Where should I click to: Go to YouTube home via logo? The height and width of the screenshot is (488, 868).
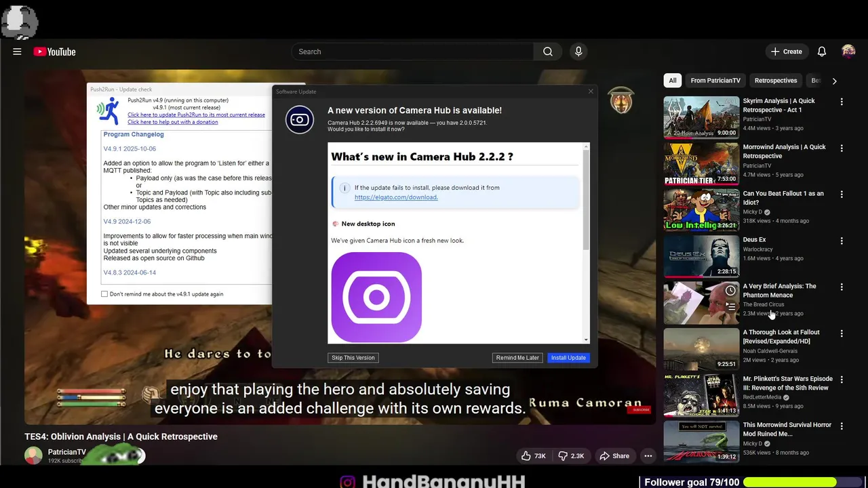[54, 52]
